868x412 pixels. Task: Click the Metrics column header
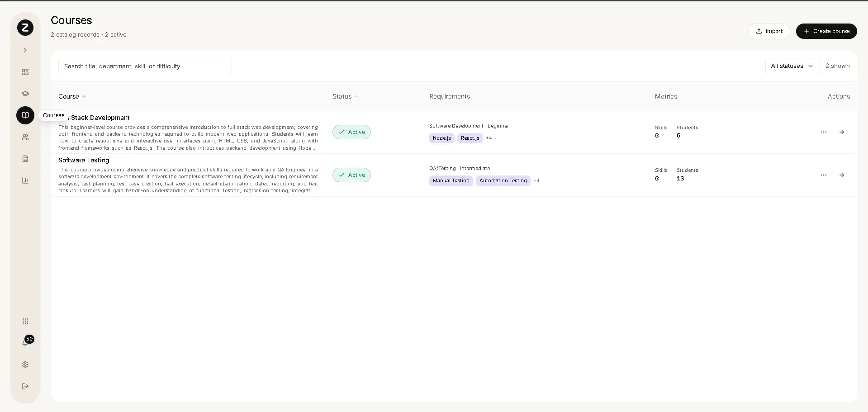(x=666, y=96)
